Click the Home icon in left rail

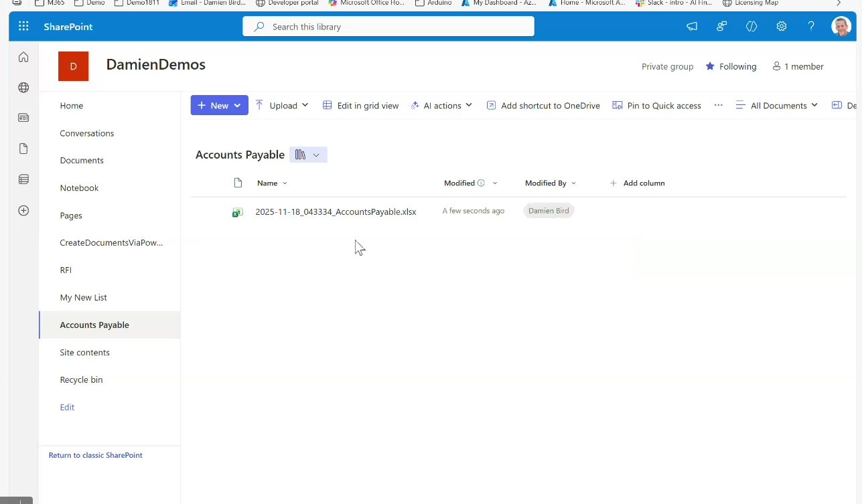23,57
